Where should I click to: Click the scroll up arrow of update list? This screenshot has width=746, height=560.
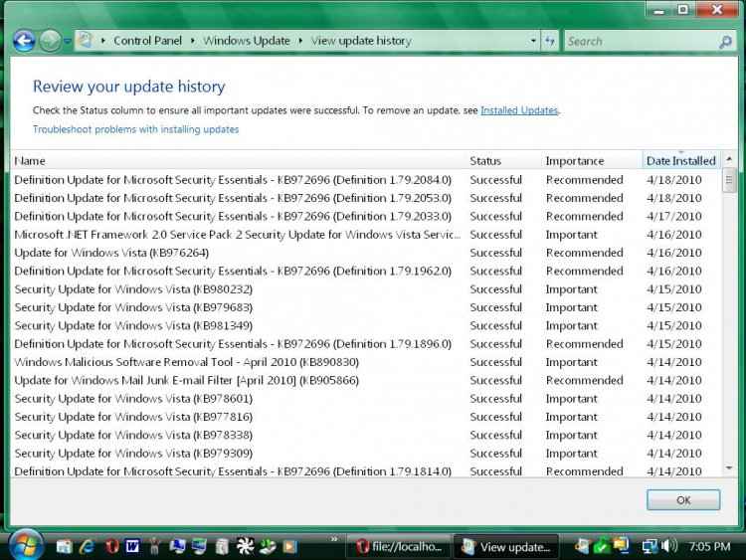coord(729,159)
